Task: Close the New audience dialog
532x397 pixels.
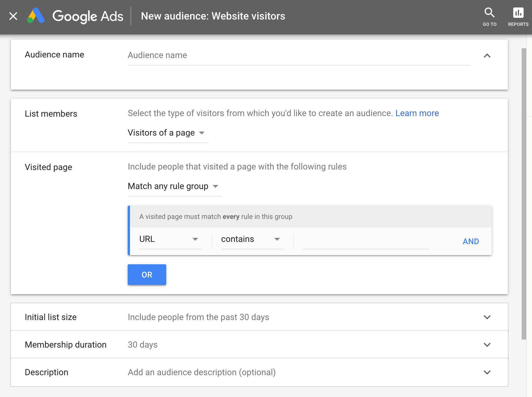Action: point(13,16)
